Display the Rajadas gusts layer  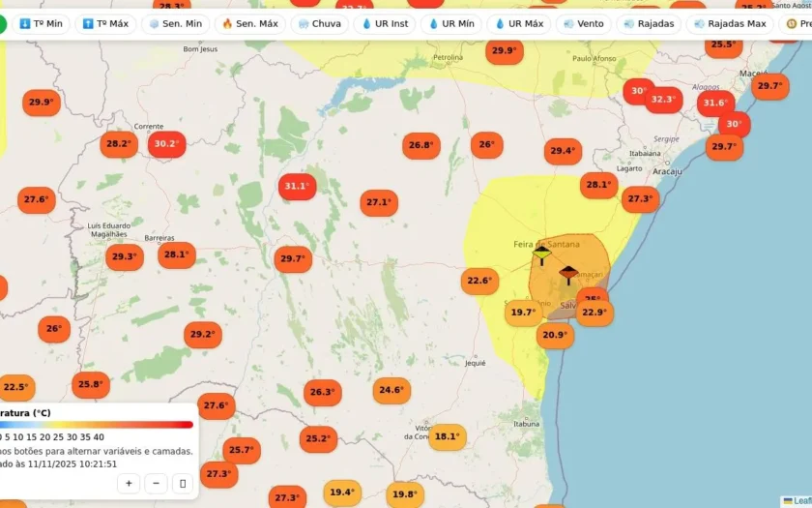pyautogui.click(x=649, y=24)
